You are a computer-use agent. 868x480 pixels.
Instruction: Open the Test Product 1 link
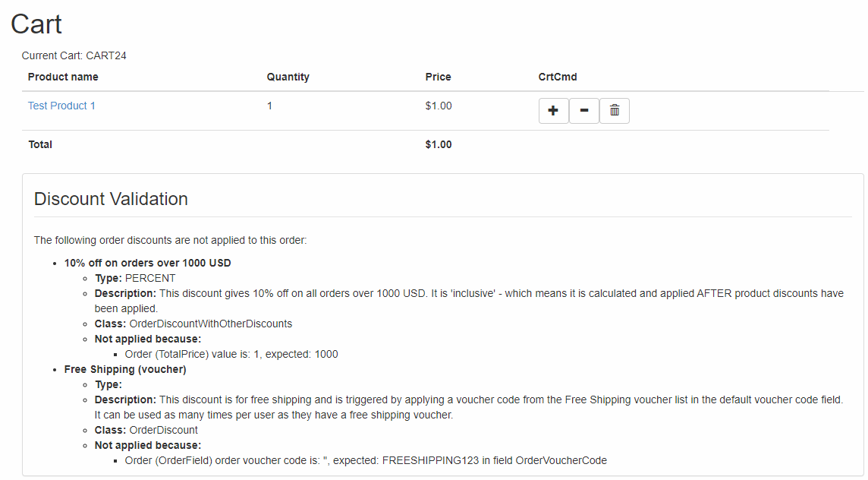(x=61, y=106)
